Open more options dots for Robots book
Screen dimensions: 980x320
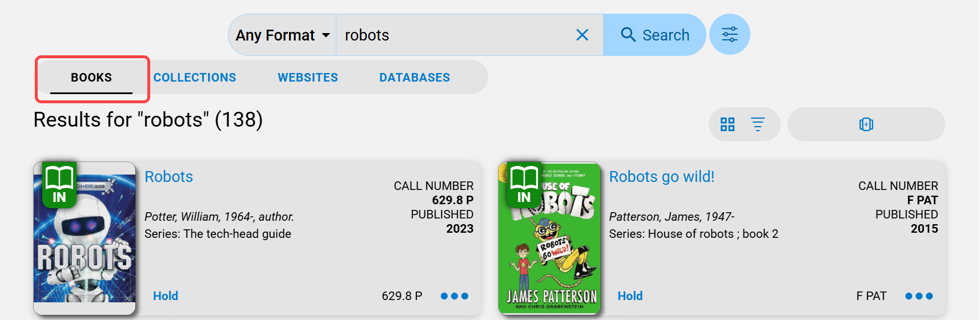(x=455, y=296)
